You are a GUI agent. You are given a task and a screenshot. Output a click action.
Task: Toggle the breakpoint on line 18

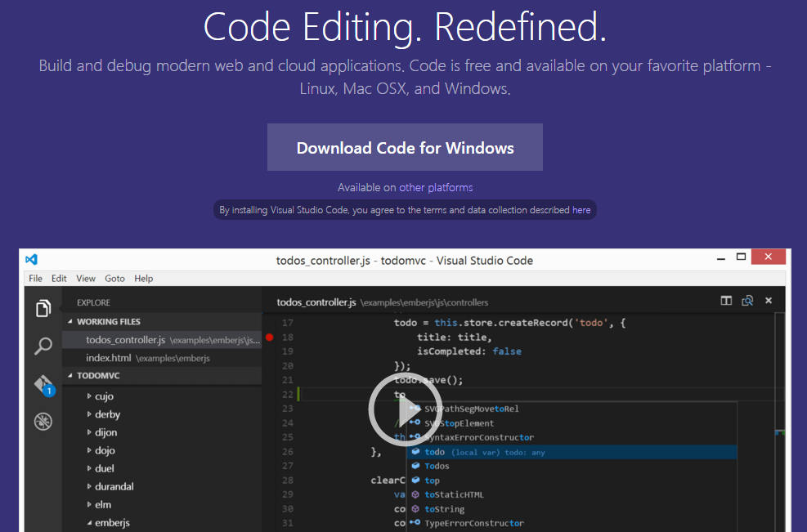point(269,338)
